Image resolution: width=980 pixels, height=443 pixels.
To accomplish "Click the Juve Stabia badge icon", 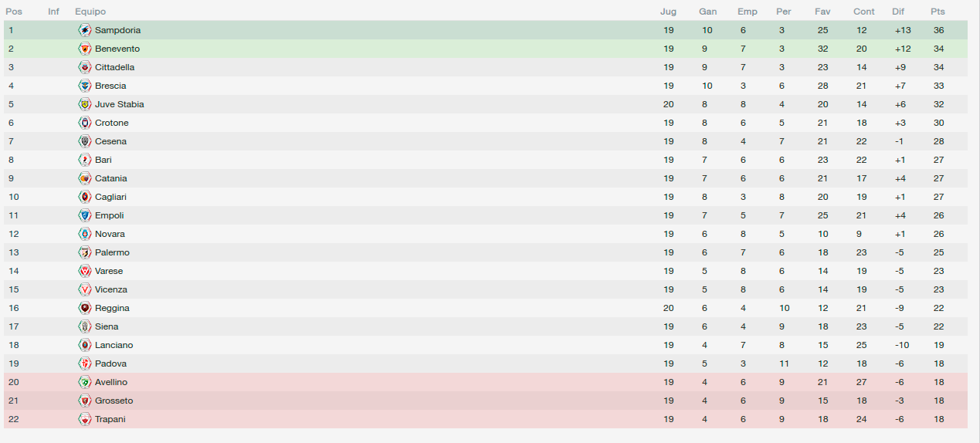I will 85,104.
